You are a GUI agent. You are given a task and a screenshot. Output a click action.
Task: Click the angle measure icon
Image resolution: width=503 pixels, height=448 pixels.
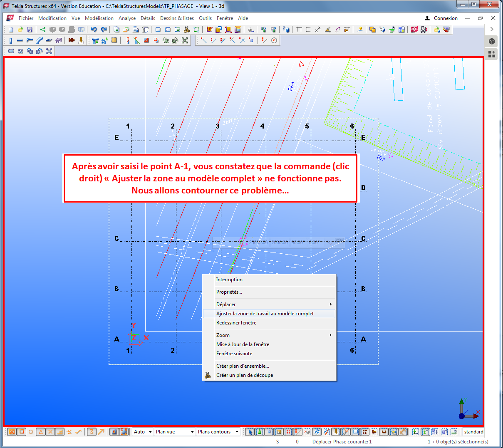coord(327,30)
